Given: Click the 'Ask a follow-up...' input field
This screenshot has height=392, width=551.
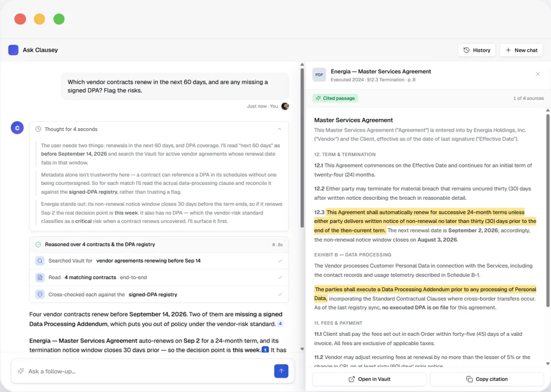Looking at the screenshot, I should click(x=153, y=371).
